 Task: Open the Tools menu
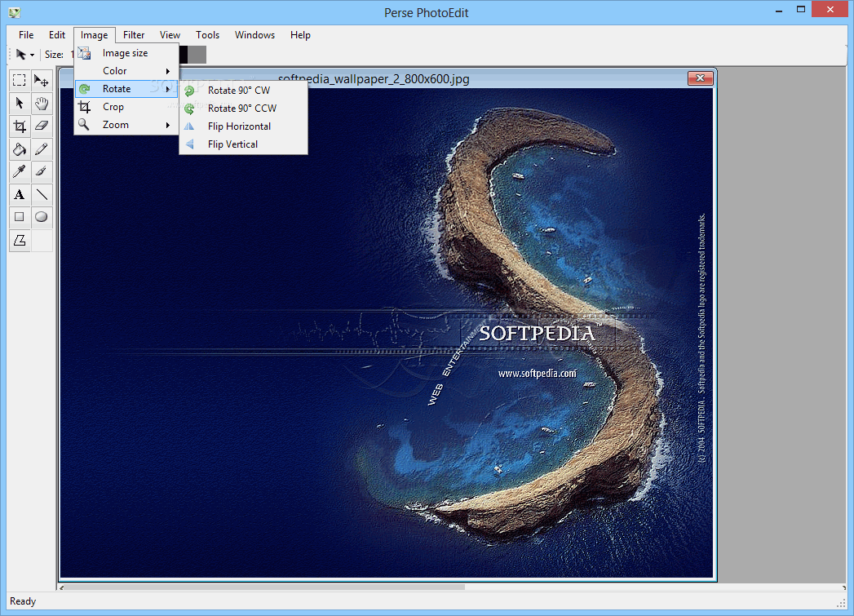[x=207, y=35]
